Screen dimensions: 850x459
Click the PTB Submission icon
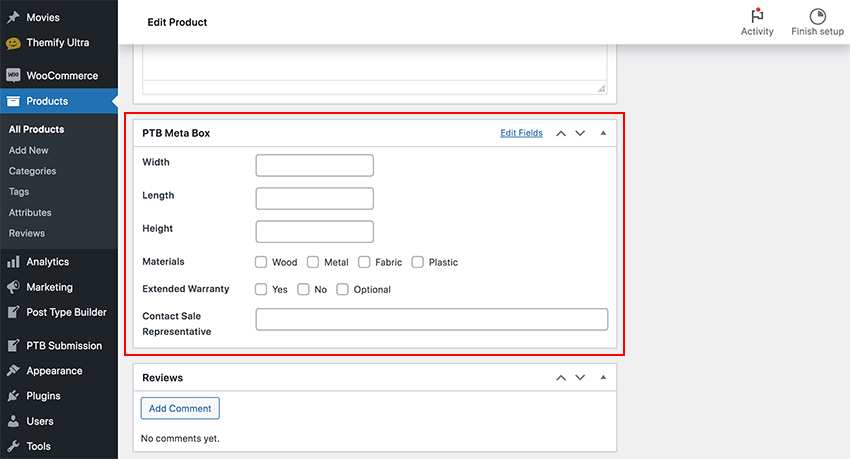(13, 345)
